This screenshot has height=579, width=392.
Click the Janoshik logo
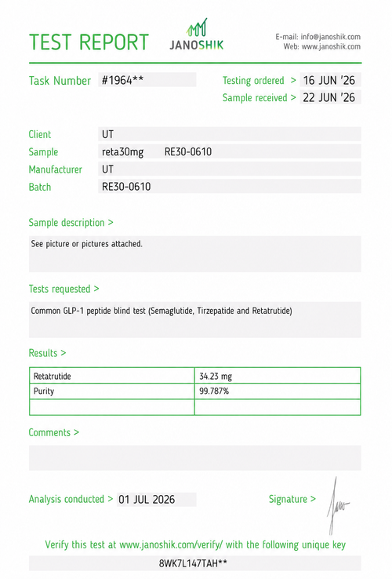[x=196, y=35]
